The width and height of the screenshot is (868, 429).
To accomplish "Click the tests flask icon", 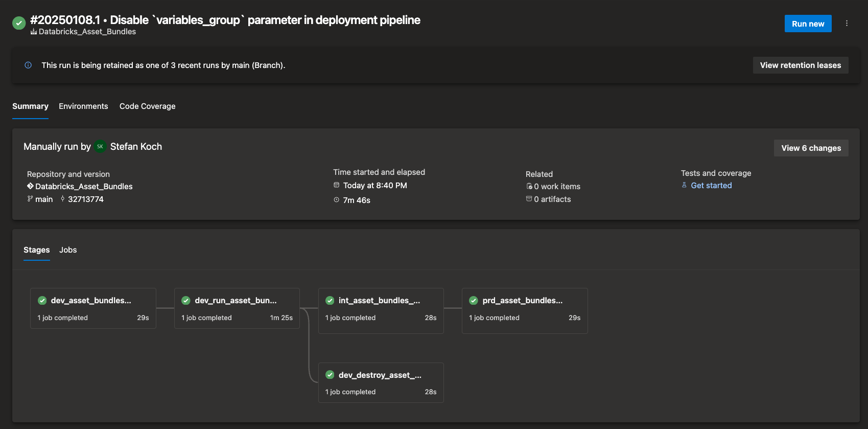I will pyautogui.click(x=684, y=185).
